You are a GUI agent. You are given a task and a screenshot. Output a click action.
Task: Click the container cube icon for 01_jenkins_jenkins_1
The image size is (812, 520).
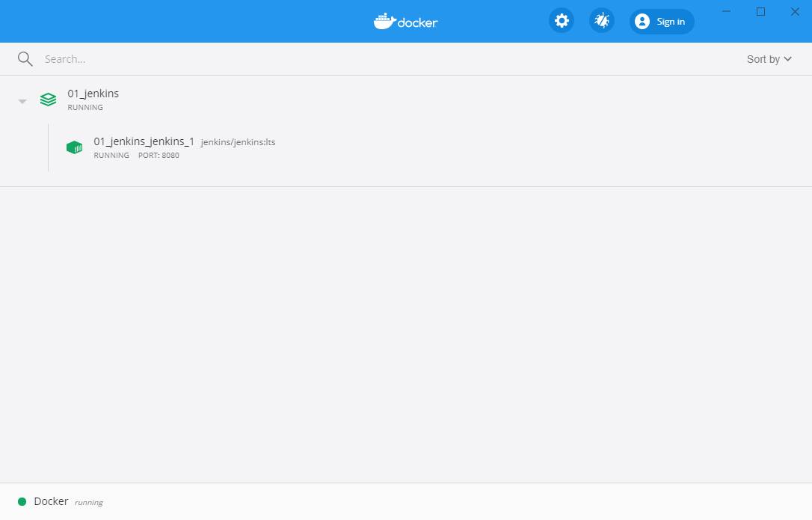pos(74,147)
